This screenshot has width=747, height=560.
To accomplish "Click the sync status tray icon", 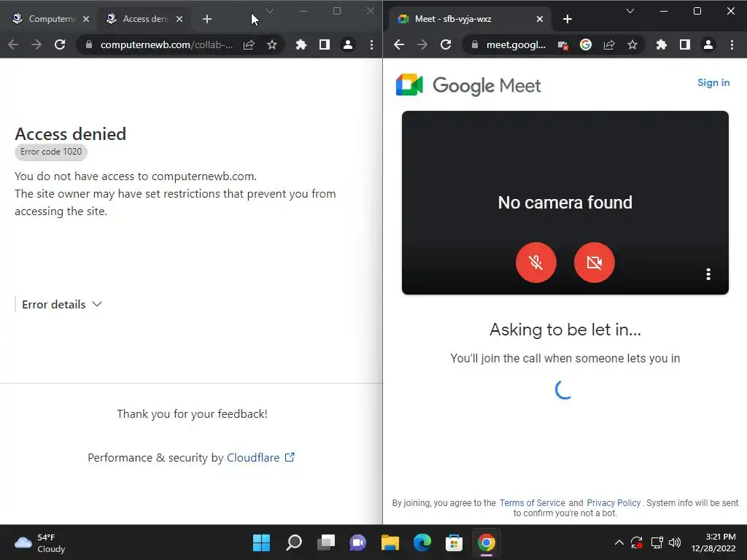I will coord(637,542).
